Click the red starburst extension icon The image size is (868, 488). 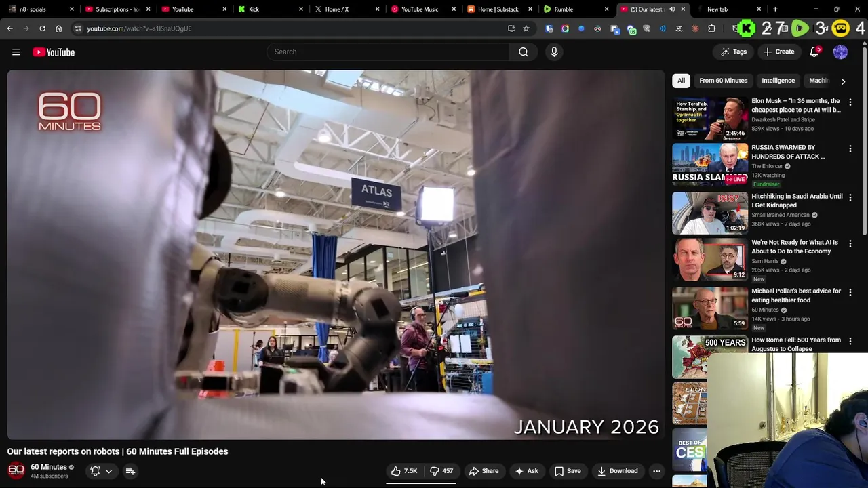(x=695, y=28)
